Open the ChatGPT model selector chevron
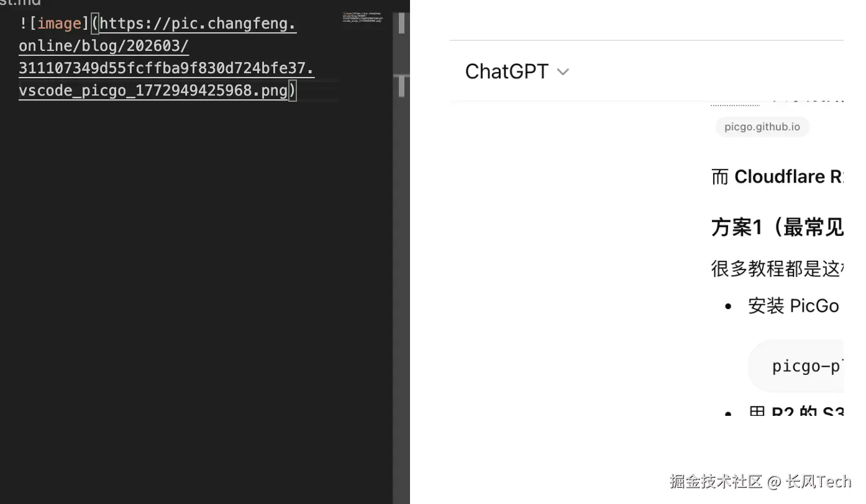Viewport: 866px width, 504px height. click(563, 72)
